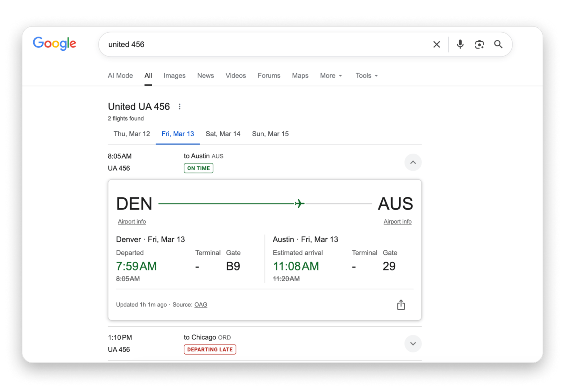This screenshot has width=565, height=392.
Task: Click the Google logo to go home
Action: (x=54, y=43)
